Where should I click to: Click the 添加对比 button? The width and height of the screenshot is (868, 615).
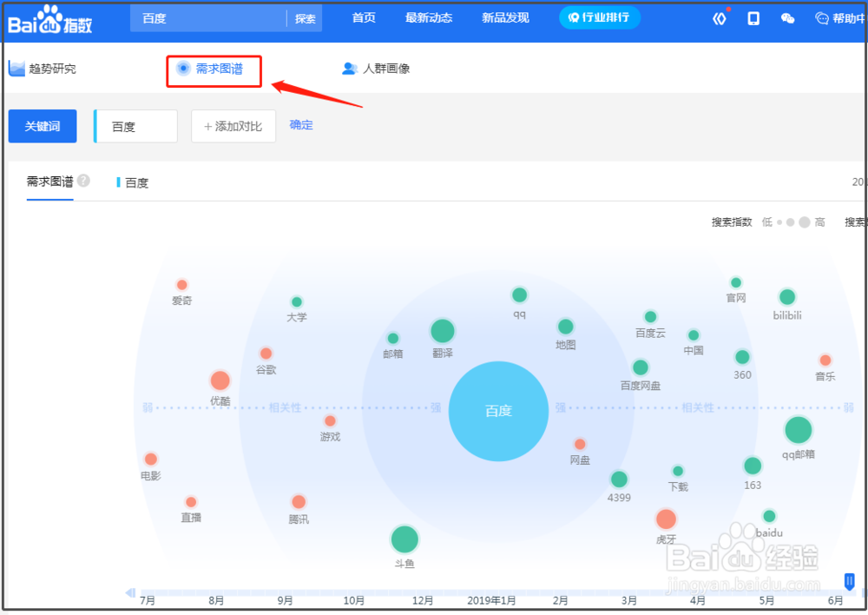[x=233, y=126]
